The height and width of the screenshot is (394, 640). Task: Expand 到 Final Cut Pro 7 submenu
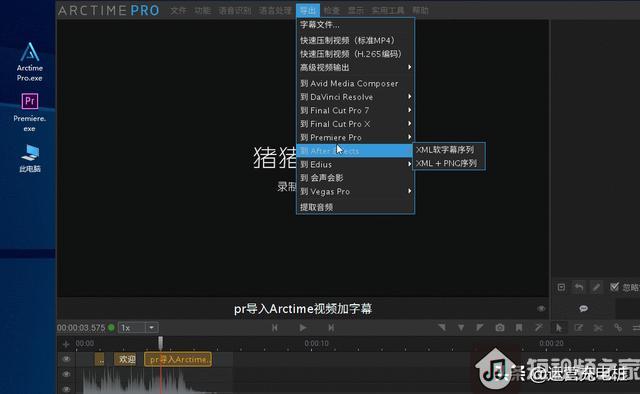[355, 110]
